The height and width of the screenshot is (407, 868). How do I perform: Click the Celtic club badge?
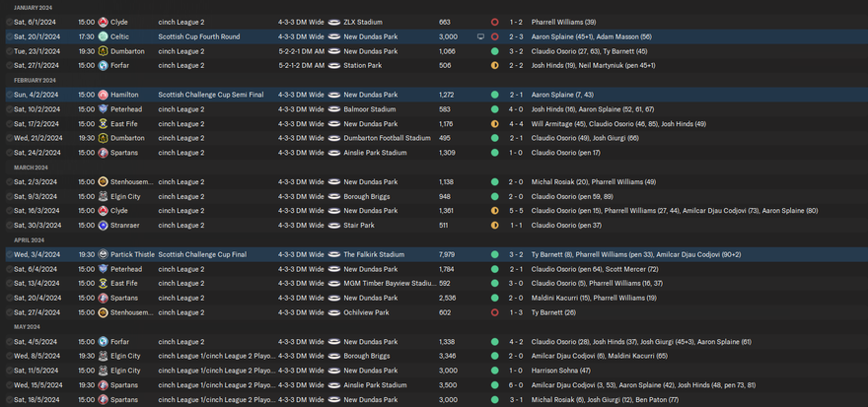click(104, 36)
